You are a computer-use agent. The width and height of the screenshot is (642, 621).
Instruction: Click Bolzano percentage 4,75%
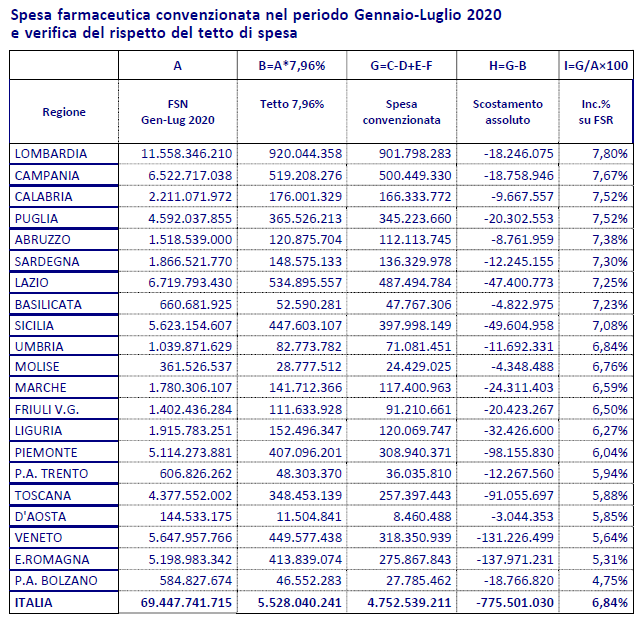coord(610,580)
